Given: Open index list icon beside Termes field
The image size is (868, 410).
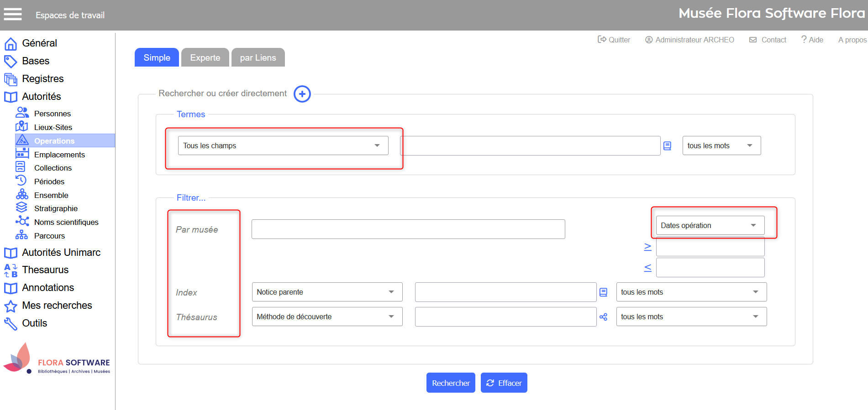Looking at the screenshot, I should pos(667,146).
